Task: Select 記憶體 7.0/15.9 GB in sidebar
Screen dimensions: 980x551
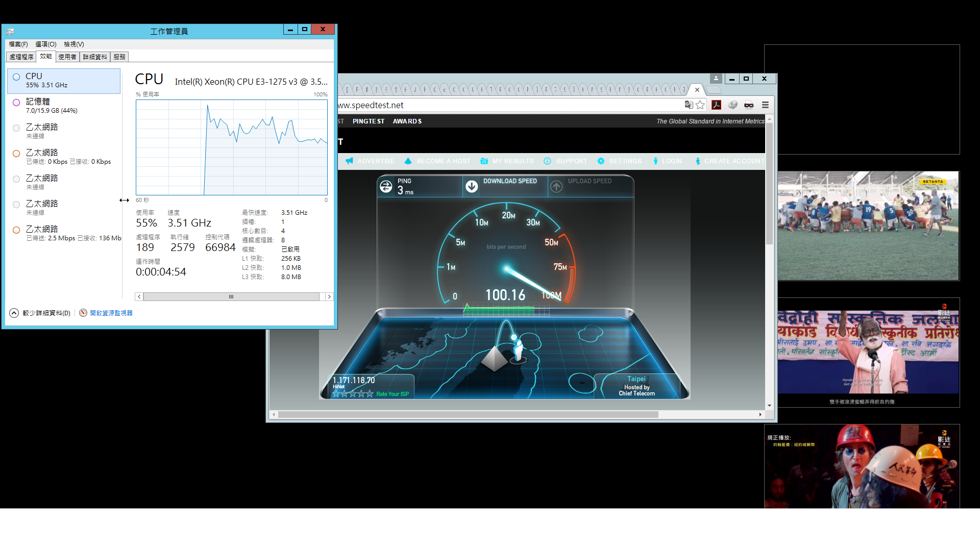Action: coord(64,106)
